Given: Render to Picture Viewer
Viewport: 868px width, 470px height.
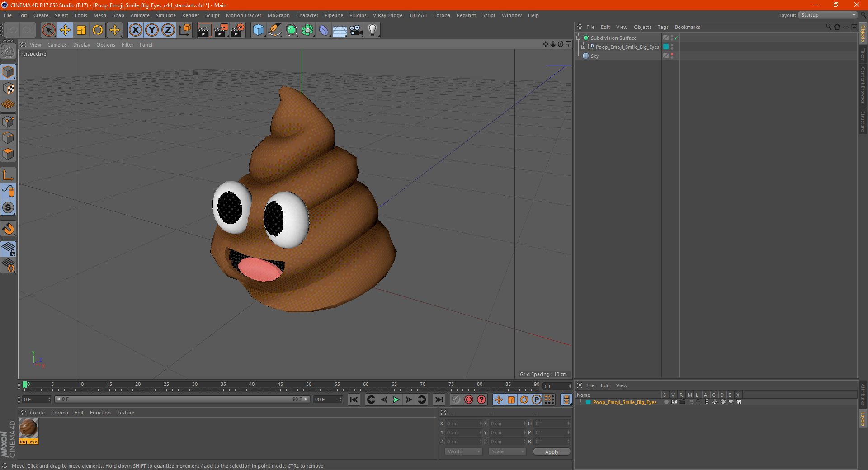Looking at the screenshot, I should pos(221,30).
